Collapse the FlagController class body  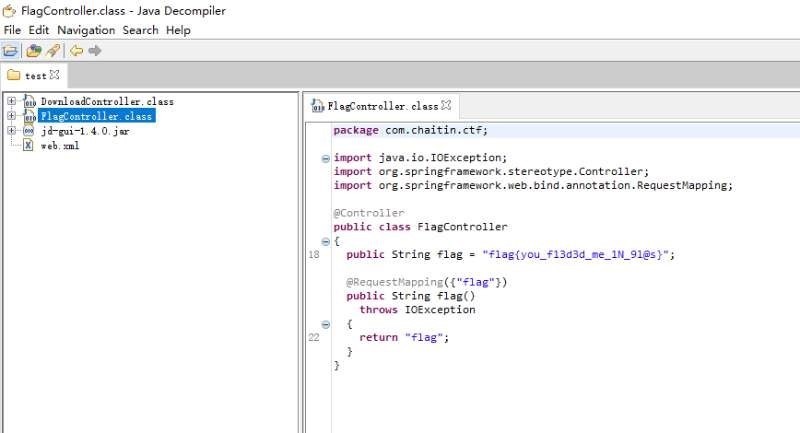(x=325, y=241)
